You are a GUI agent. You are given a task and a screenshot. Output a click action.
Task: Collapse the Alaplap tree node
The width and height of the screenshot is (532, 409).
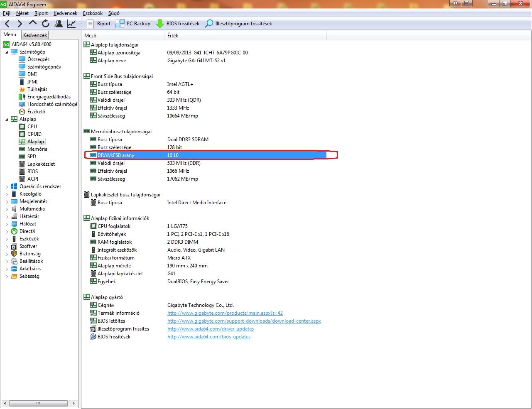(7, 120)
